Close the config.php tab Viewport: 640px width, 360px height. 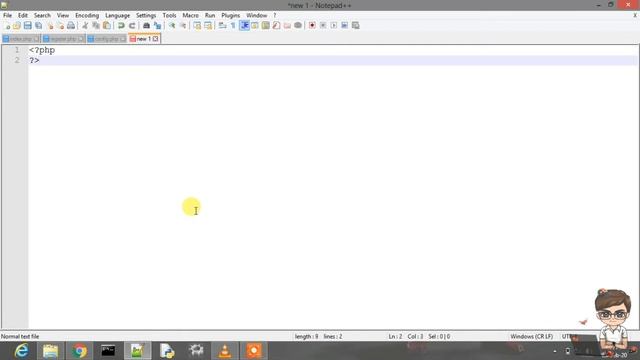point(122,39)
